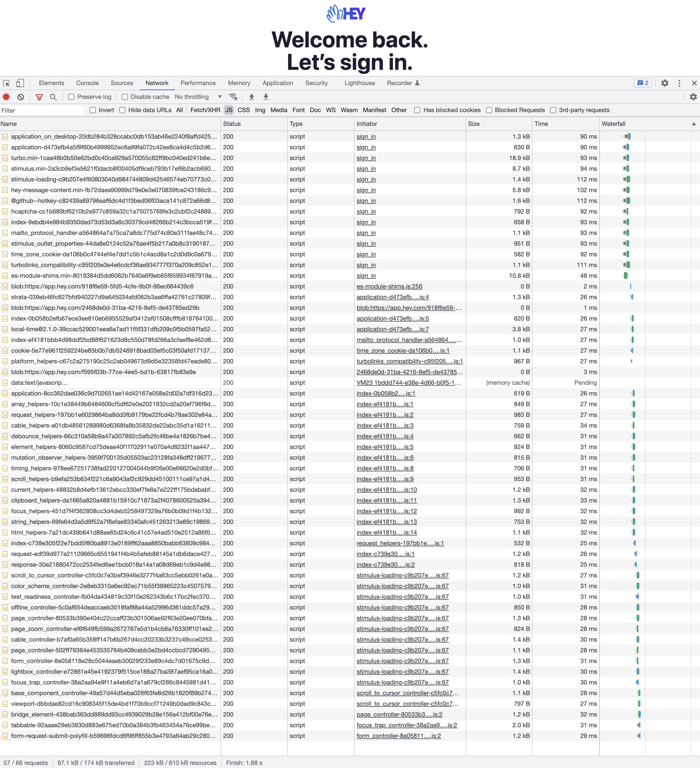Check the Invert filter checkbox
Image resolution: width=700 pixels, height=768 pixels.
click(x=92, y=110)
